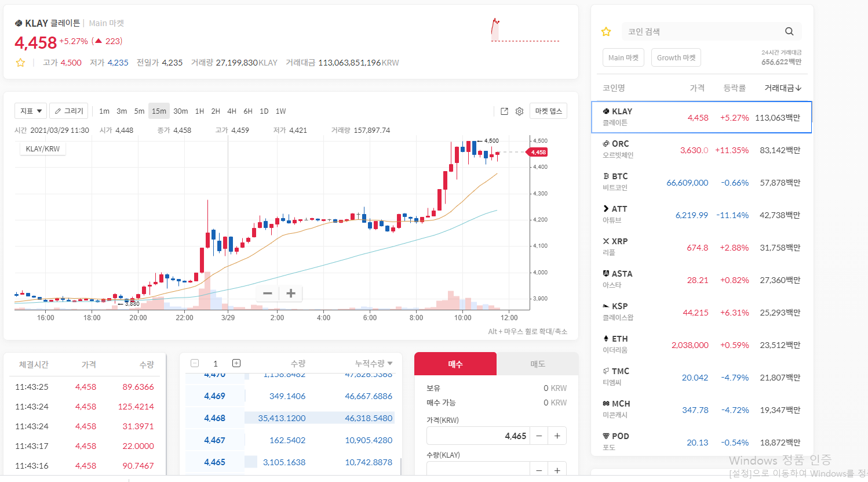
Task: Click KLAY mini sparkline chart thumbnail
Action: (x=525, y=30)
